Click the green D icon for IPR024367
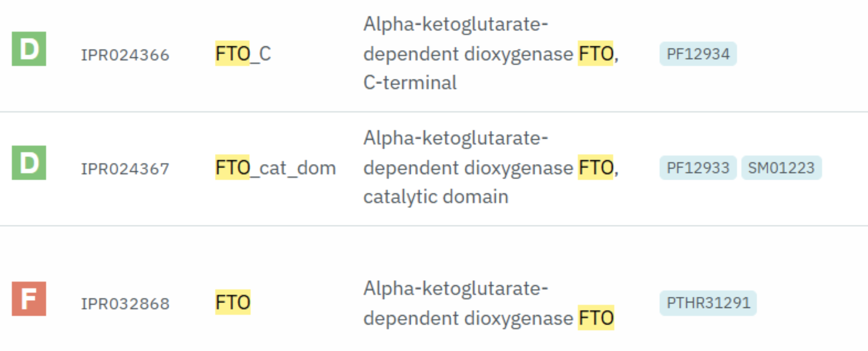This screenshot has width=868, height=351. tap(29, 163)
